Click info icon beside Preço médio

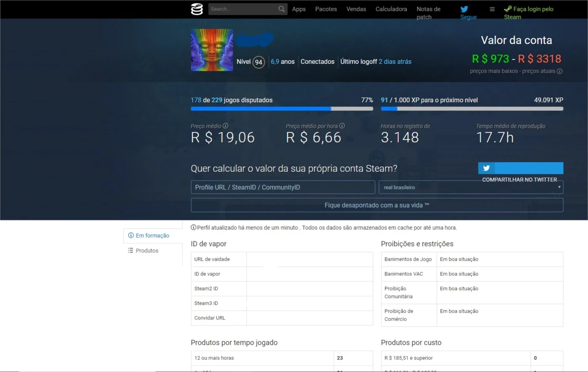226,126
